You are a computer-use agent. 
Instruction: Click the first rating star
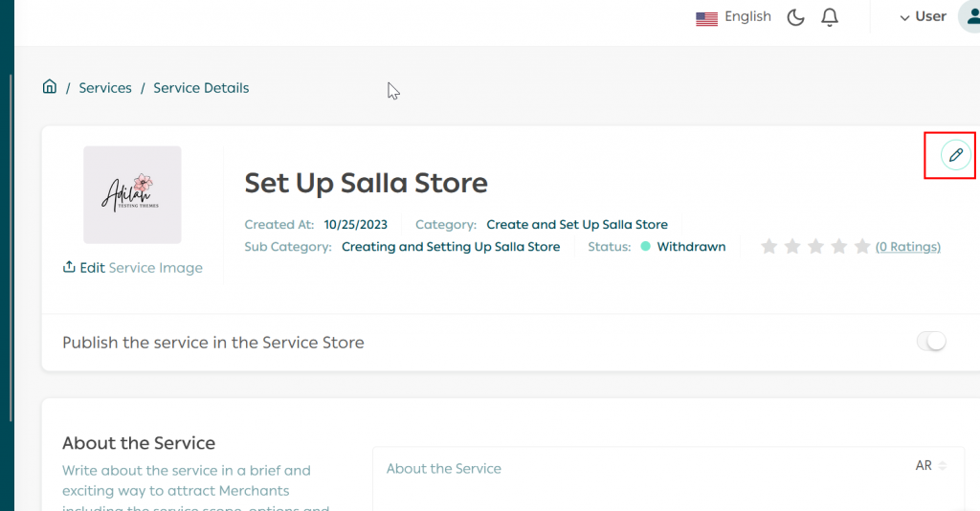tap(768, 247)
